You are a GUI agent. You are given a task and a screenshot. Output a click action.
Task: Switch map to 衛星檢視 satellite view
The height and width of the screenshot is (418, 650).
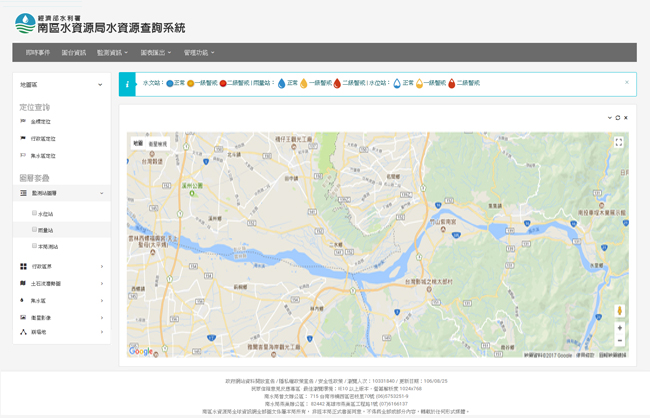pyautogui.click(x=160, y=144)
